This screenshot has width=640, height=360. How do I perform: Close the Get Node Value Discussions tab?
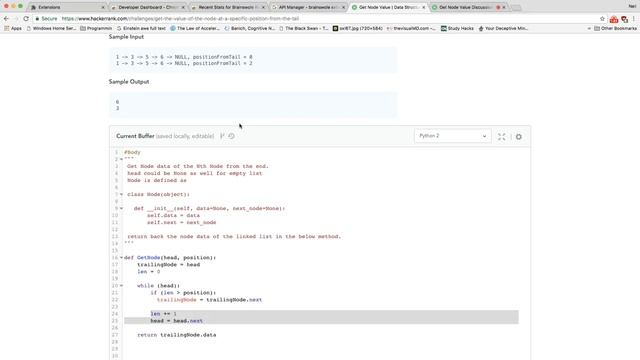click(x=504, y=7)
